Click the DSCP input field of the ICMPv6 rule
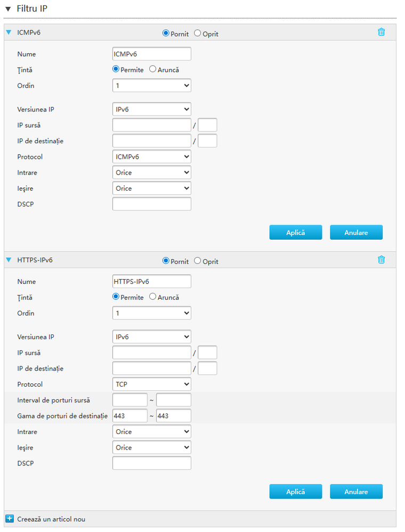 click(x=151, y=203)
